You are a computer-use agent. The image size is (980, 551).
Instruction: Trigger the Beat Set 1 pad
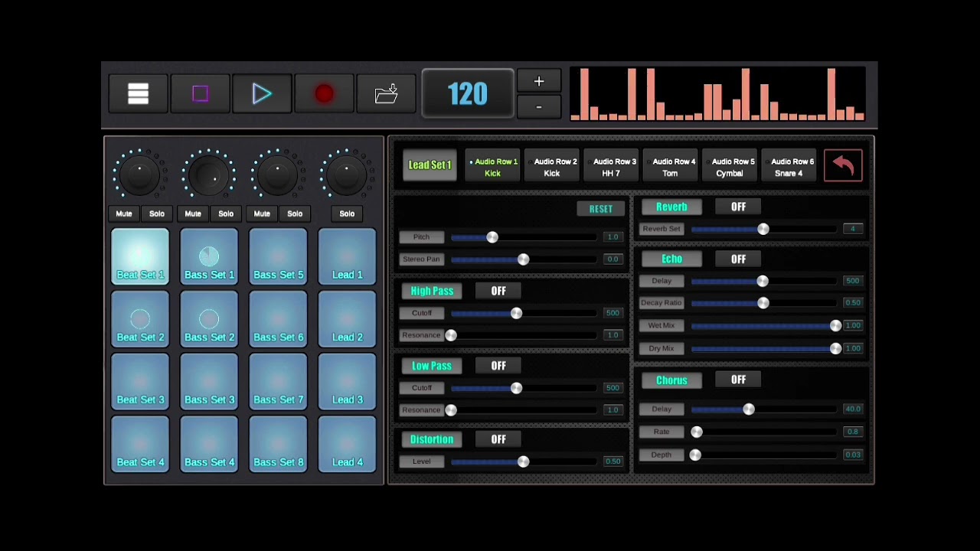click(x=140, y=256)
